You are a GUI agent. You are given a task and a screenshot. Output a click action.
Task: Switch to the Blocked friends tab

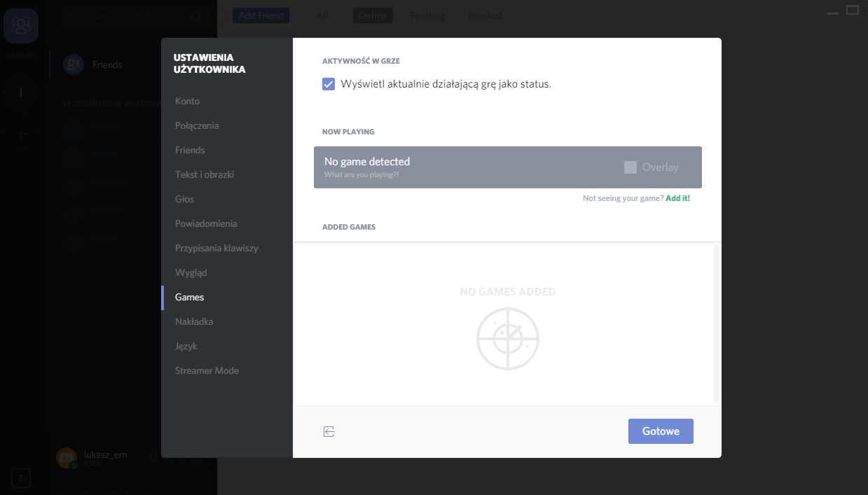485,15
